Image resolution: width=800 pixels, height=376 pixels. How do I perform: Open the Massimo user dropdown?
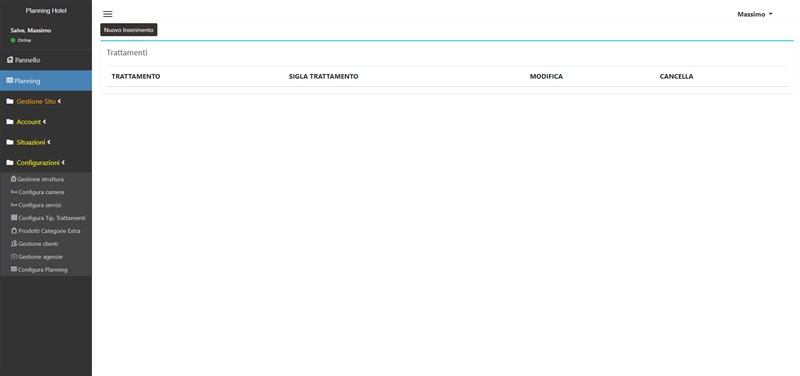coord(755,14)
